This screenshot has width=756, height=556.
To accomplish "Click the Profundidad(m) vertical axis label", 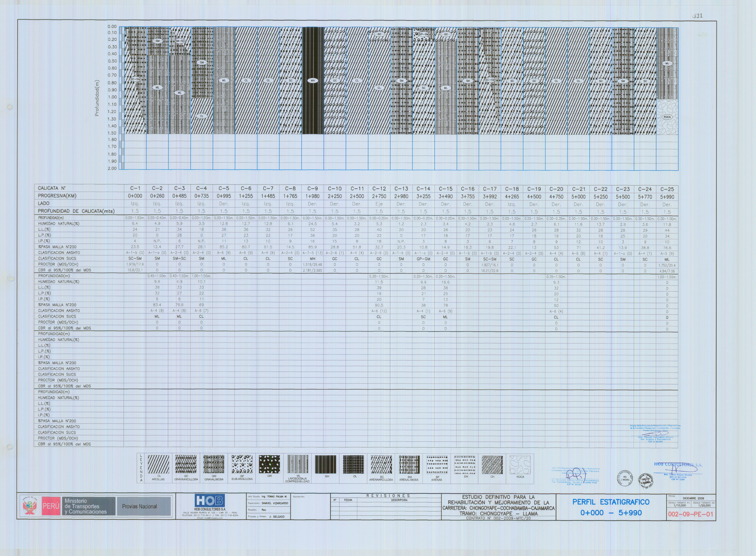I will point(97,98).
